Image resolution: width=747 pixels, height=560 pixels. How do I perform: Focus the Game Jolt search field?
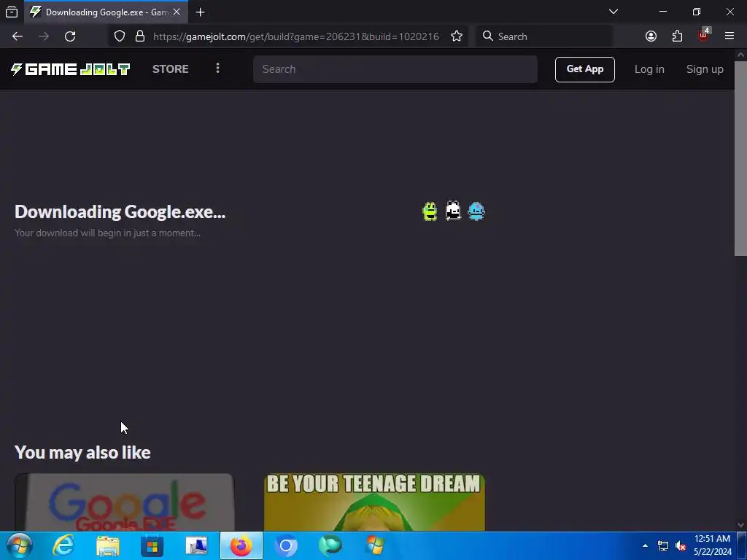[x=395, y=69]
